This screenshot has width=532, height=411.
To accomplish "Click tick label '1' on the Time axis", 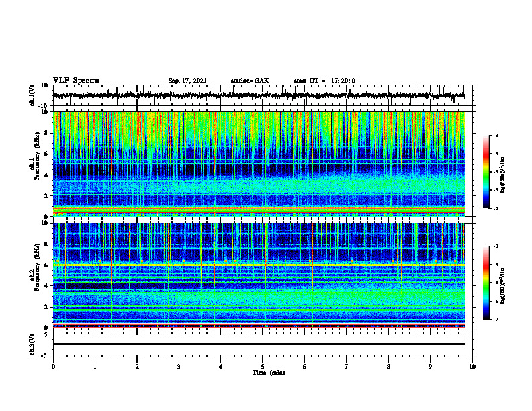I will 95,367.
